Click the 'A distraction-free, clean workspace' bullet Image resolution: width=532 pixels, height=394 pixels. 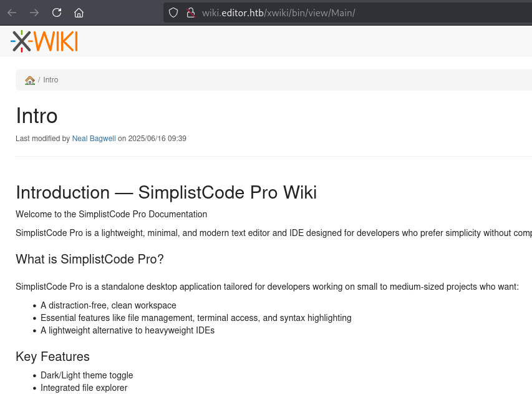pos(108,305)
